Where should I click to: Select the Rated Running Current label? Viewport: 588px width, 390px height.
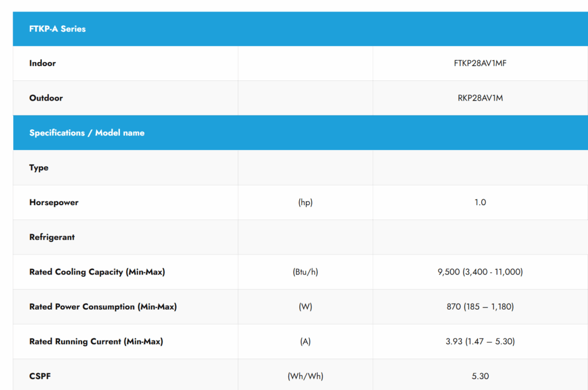96,341
